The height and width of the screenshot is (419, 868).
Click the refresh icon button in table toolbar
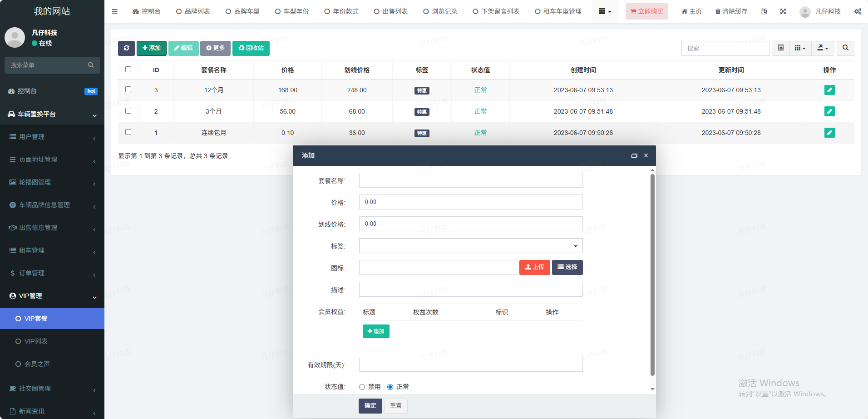click(x=126, y=48)
